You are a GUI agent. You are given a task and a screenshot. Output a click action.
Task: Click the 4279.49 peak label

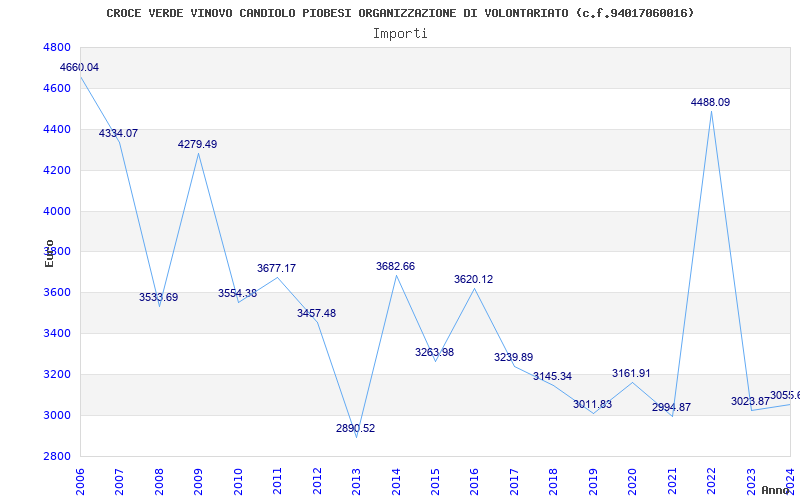pos(197,144)
